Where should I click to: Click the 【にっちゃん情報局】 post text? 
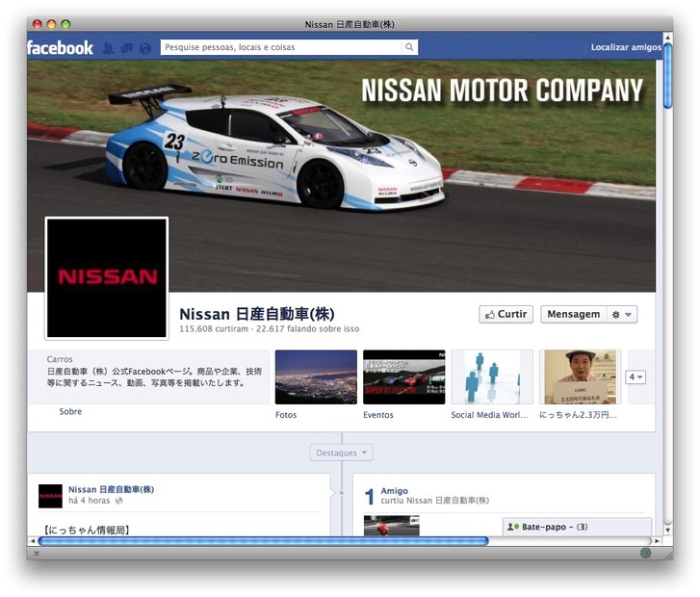point(86,530)
